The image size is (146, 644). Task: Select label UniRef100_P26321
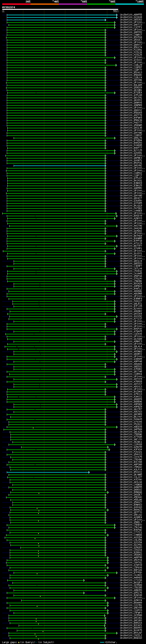[x=131, y=452]
